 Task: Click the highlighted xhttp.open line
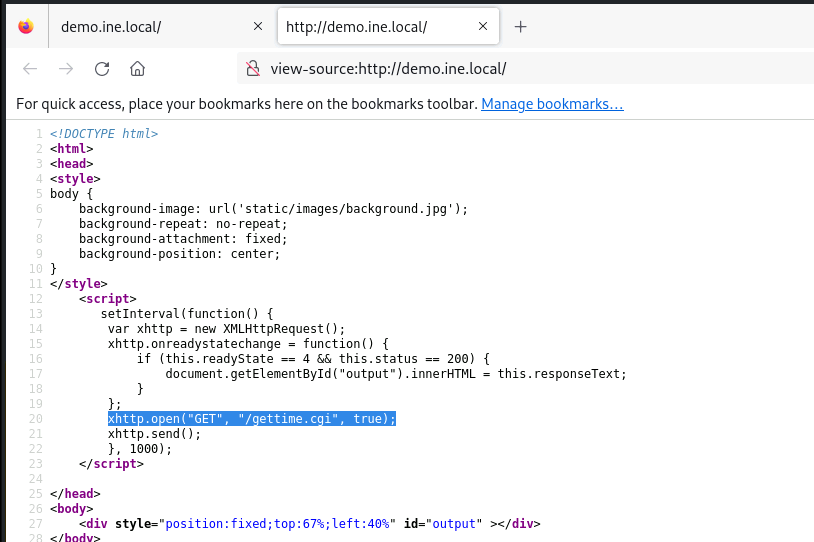coord(252,418)
